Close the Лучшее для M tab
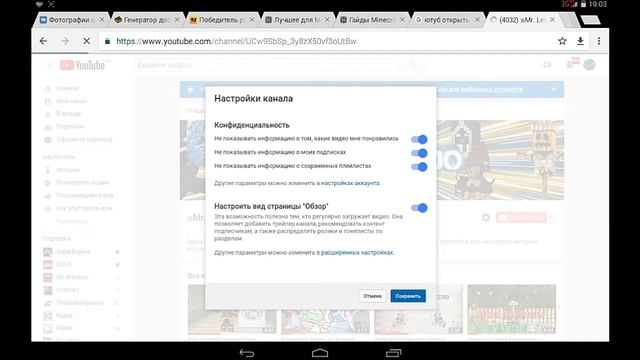The width and height of the screenshot is (640, 360). 327,20
